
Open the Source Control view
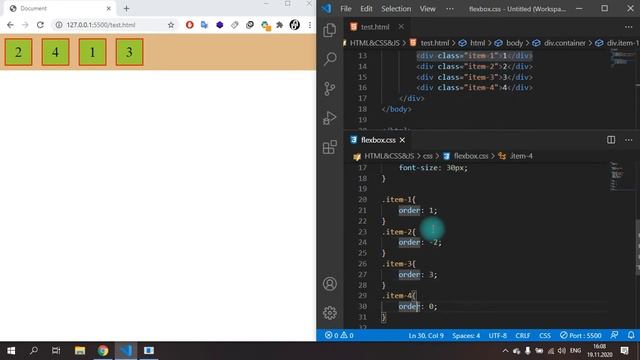click(329, 88)
